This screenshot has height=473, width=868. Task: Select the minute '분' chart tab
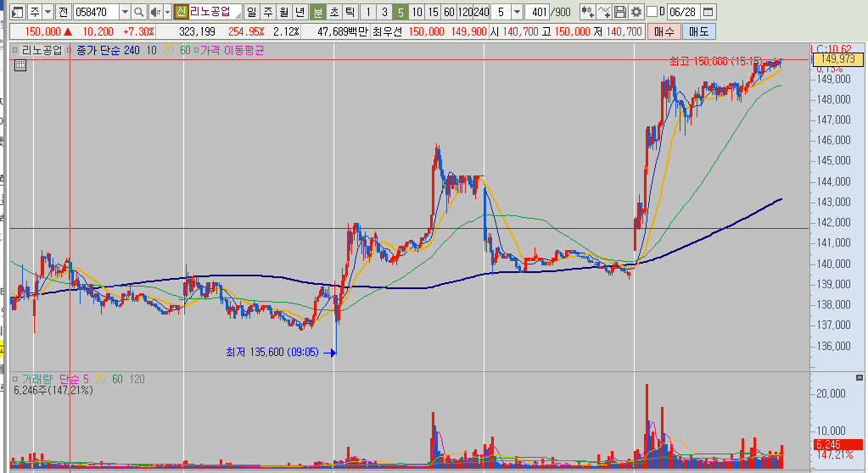click(x=317, y=12)
